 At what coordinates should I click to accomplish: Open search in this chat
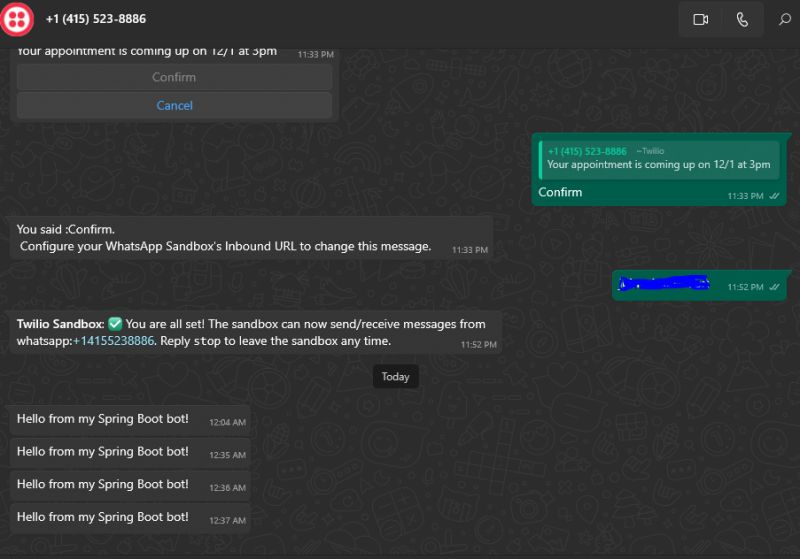tap(784, 19)
